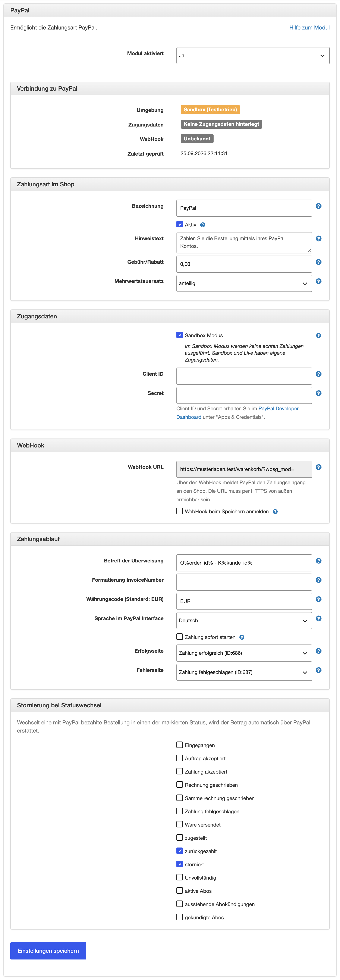Show help for Fehlerseite dropdown
This screenshot has height=980, width=340.
(x=319, y=670)
